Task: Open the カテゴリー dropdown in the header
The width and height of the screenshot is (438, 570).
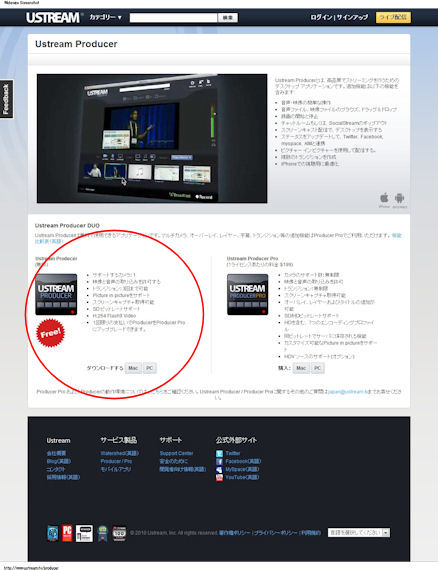Action: tap(106, 17)
